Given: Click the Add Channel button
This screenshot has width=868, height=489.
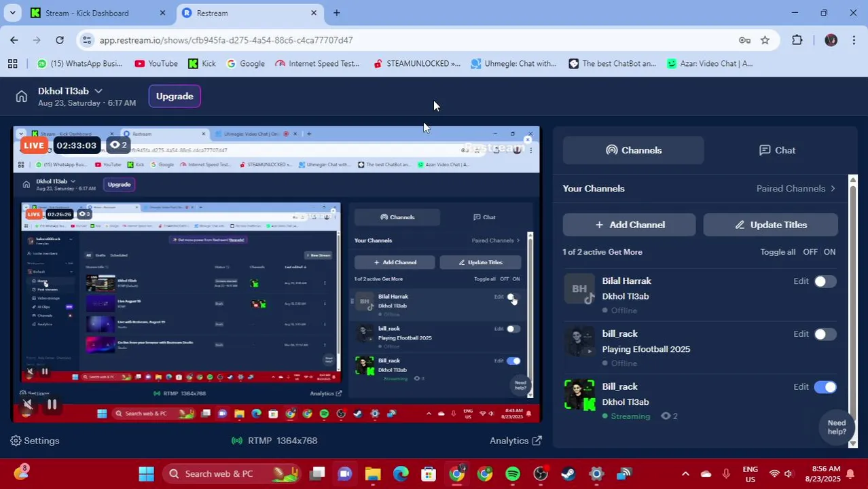Looking at the screenshot, I should click(629, 225).
